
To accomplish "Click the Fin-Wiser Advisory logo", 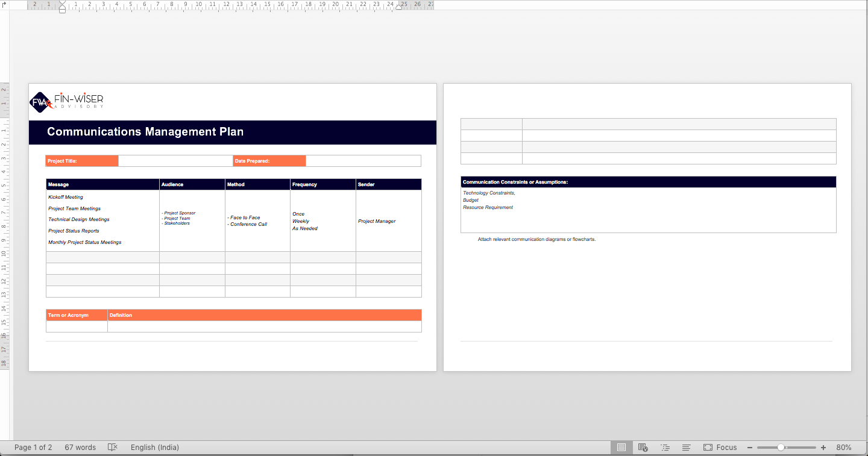I will tap(67, 101).
